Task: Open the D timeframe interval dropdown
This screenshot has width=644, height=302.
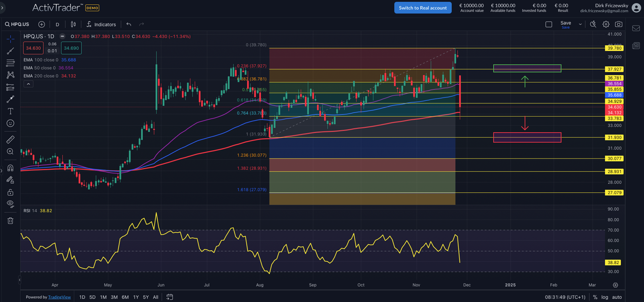Action: (57, 25)
